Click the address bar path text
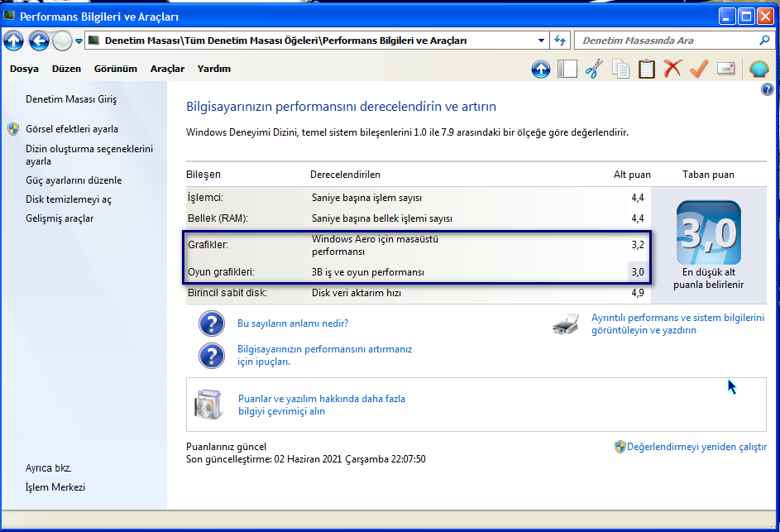This screenshot has width=780, height=532. point(285,41)
